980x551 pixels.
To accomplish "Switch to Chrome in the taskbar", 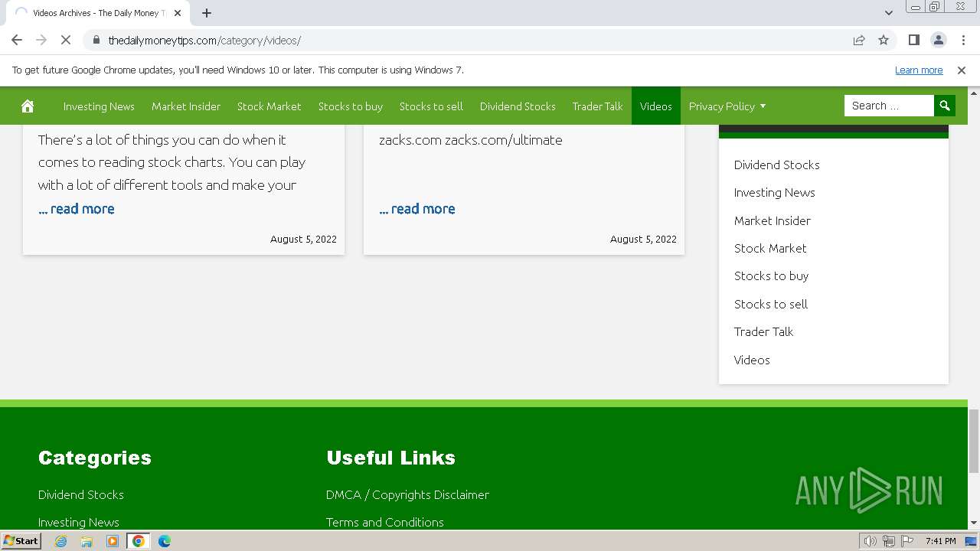I will coord(139,541).
